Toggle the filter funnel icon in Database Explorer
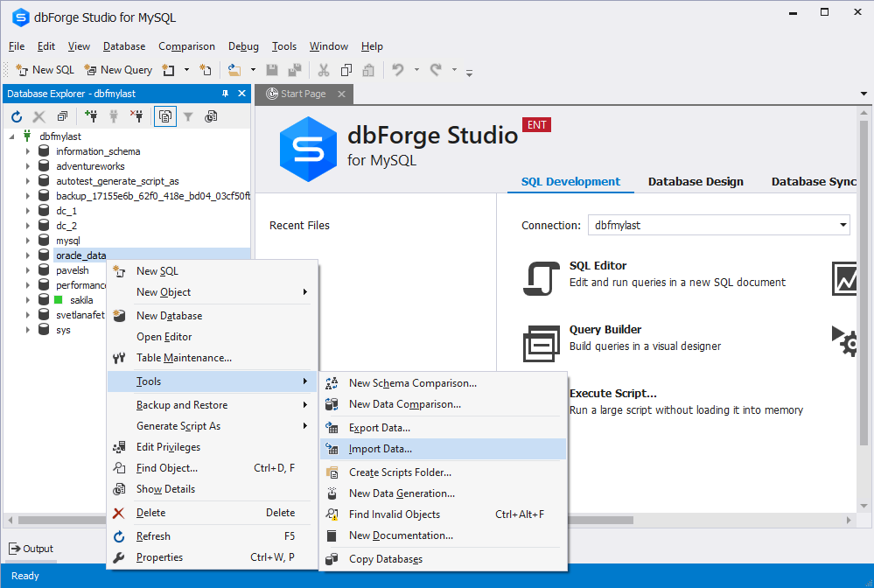 [x=188, y=116]
